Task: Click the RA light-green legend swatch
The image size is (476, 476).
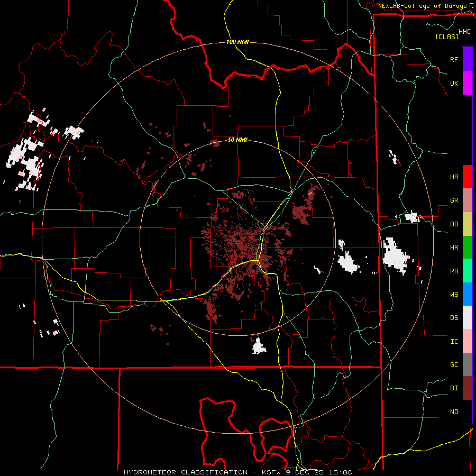Action: tap(467, 271)
